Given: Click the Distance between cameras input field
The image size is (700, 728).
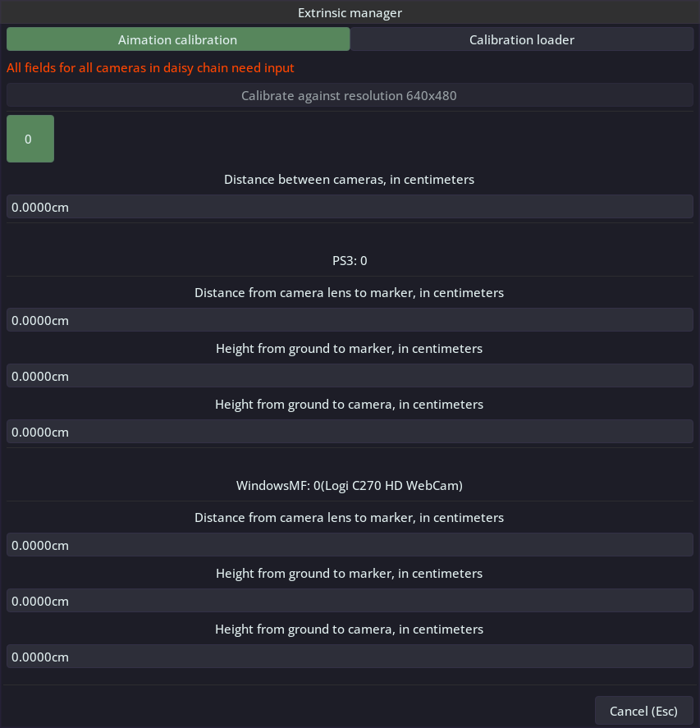Looking at the screenshot, I should (x=350, y=207).
